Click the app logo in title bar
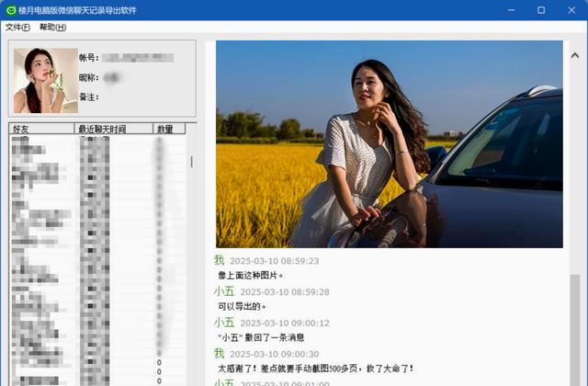 pyautogui.click(x=9, y=10)
